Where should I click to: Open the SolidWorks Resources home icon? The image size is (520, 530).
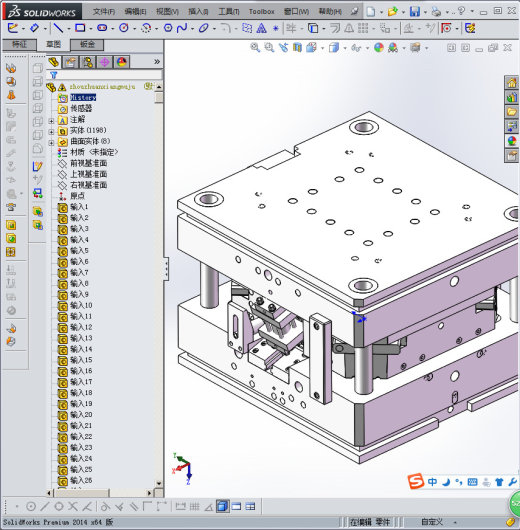pos(512,82)
